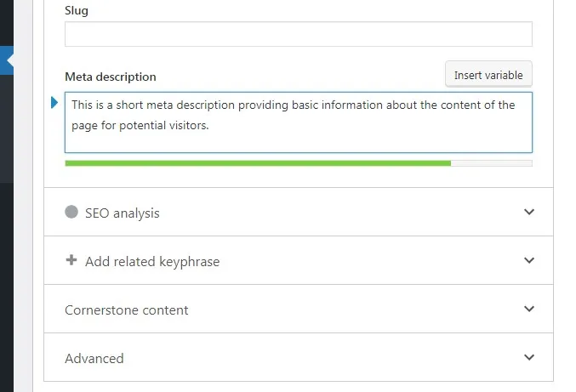This screenshot has width=576, height=392.
Task: Open the Cornerstone content section title
Action: pyautogui.click(x=127, y=310)
